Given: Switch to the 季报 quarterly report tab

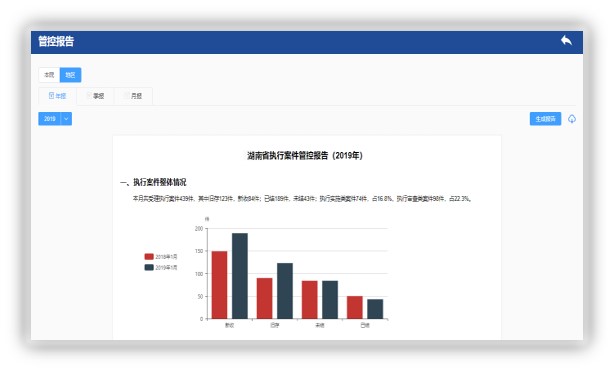Looking at the screenshot, I should (x=96, y=96).
